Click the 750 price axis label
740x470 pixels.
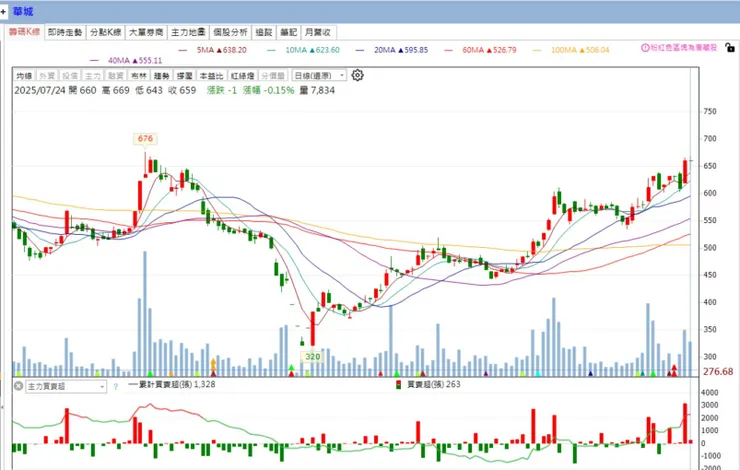click(710, 111)
